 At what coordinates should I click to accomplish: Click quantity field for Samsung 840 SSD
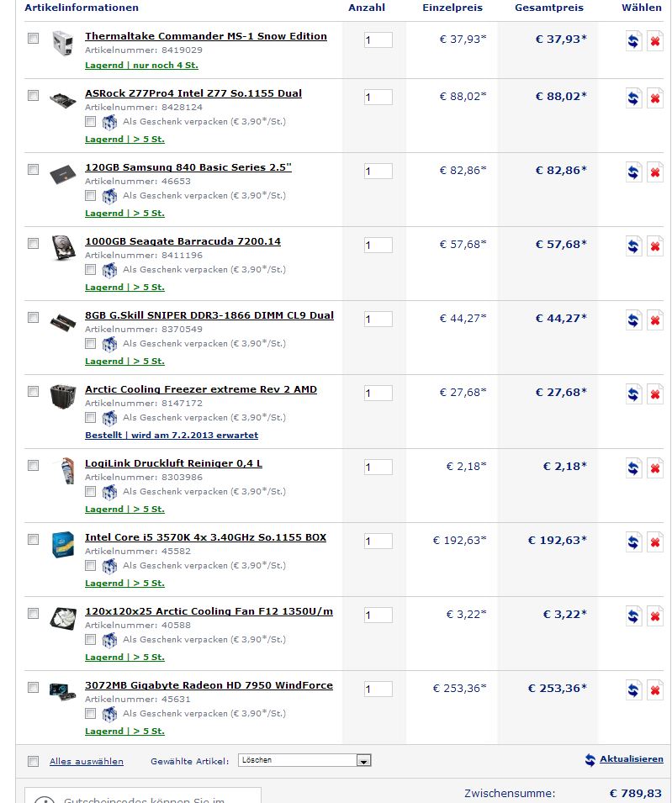pyautogui.click(x=378, y=171)
